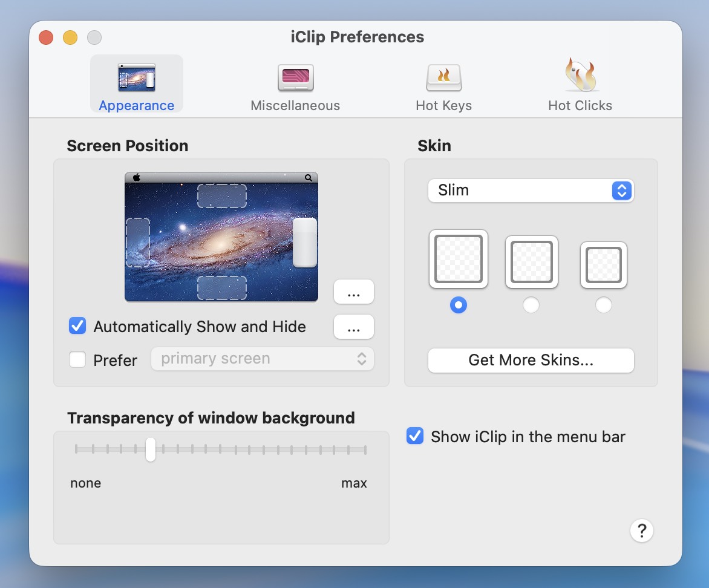Viewport: 709px width, 588px height.
Task: Select the largest skin size preview icon
Action: [x=459, y=260]
